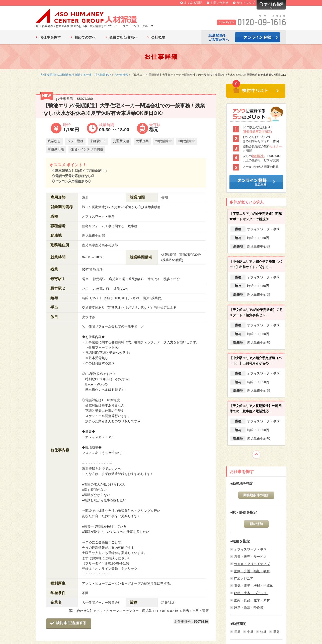Select the 住宅・インテリア関連 tag
This screenshot has width=322, height=644.
tap(87, 149)
